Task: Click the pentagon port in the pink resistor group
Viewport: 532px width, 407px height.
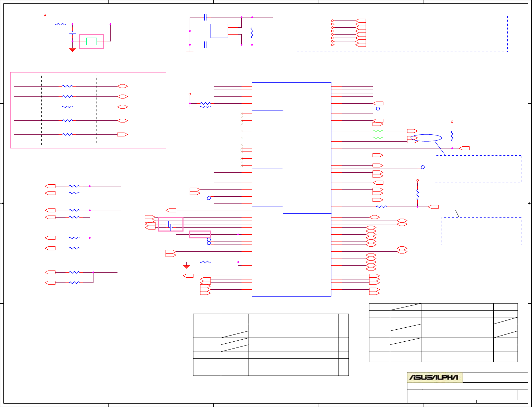Action: [x=122, y=134]
